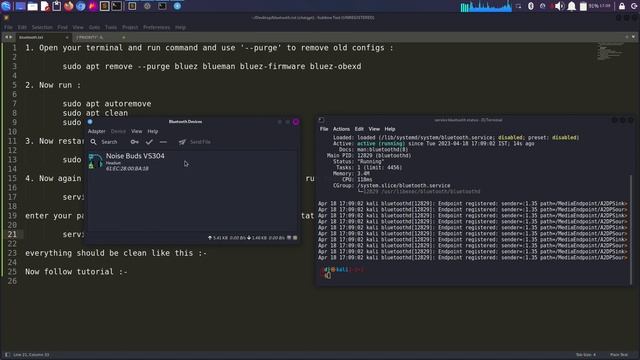Image resolution: width=640 pixels, height=360 pixels.
Task: Click the Sublime Text minimap
Action: tap(610, 51)
